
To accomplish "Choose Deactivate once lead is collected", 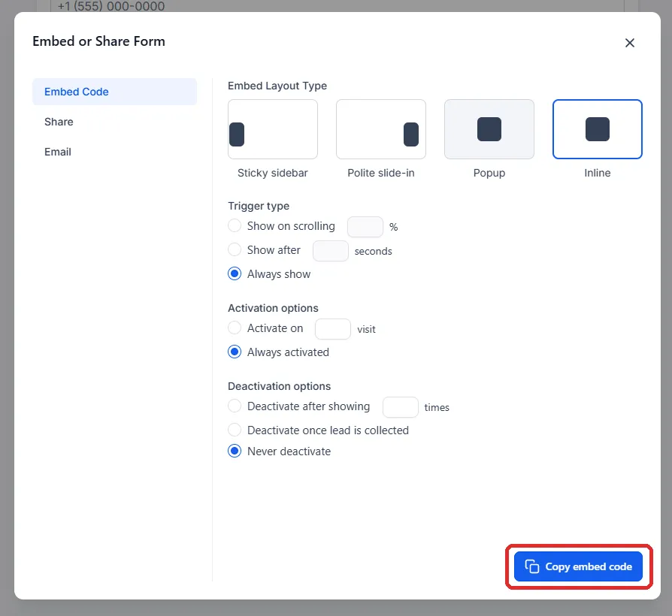I will (x=235, y=430).
